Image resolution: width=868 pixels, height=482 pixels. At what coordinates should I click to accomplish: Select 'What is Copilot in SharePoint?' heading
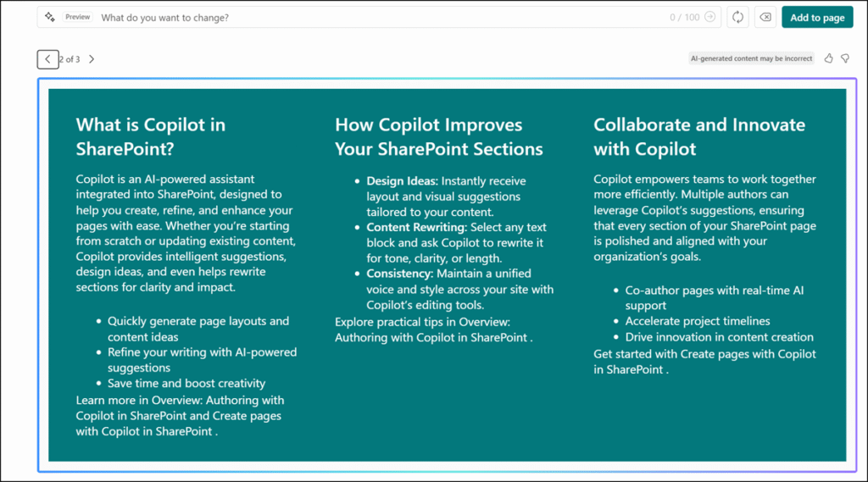151,136
